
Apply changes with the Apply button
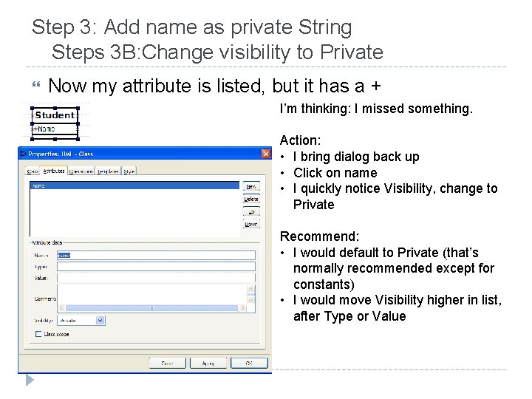208,363
